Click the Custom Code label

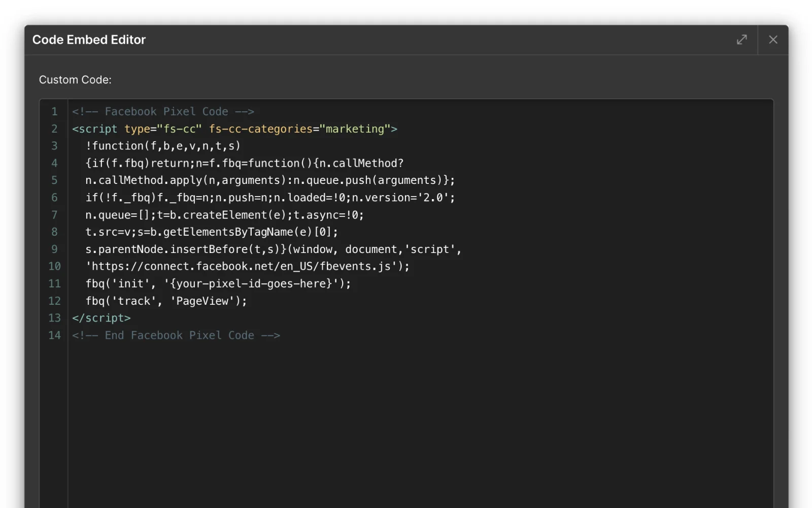pos(75,80)
